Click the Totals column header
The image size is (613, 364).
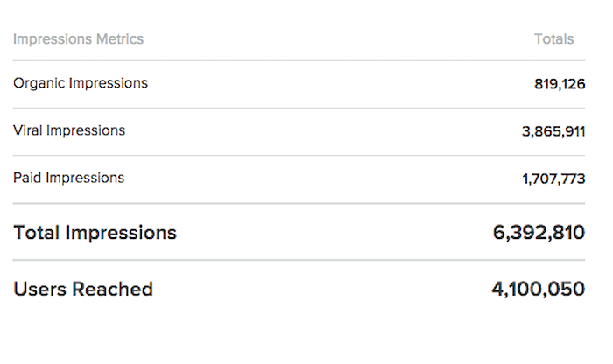554,39
